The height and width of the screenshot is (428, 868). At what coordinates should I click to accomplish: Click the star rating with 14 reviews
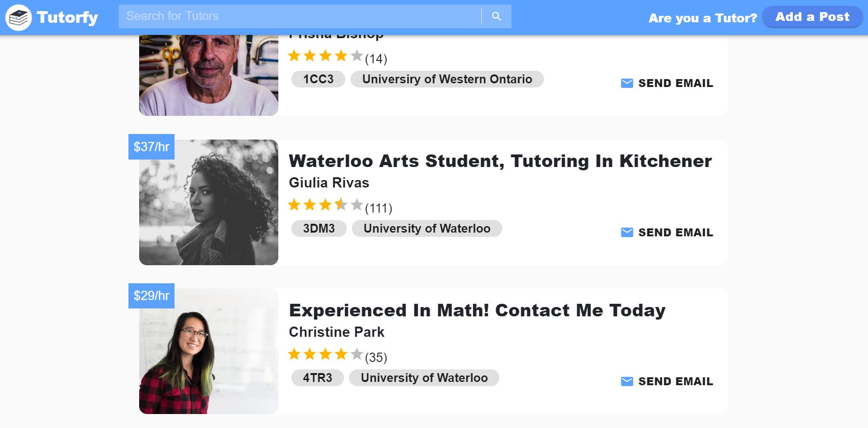(325, 56)
